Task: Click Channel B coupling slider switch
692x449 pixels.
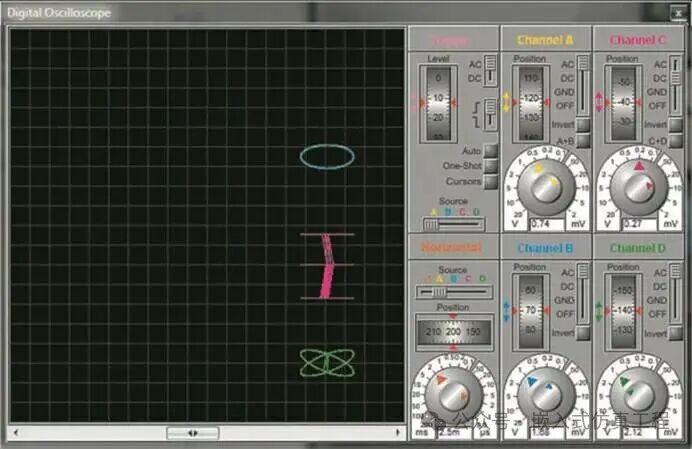Action: (x=583, y=293)
